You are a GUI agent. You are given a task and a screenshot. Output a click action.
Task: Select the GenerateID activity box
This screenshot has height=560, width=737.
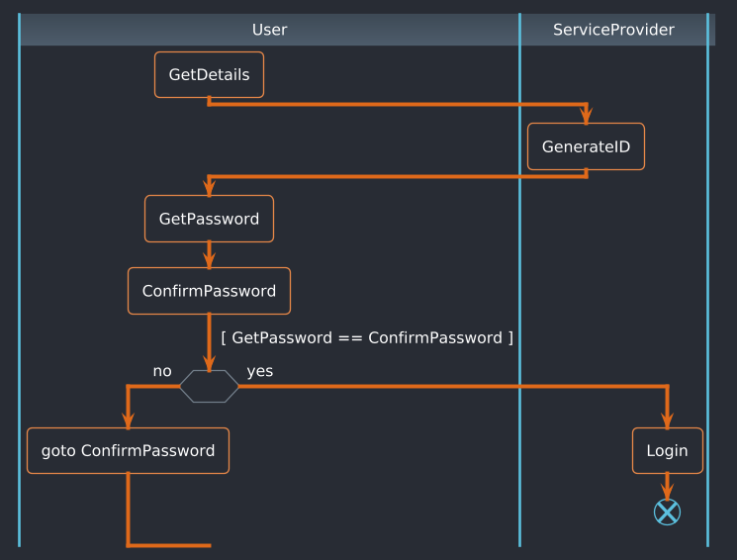tap(586, 146)
